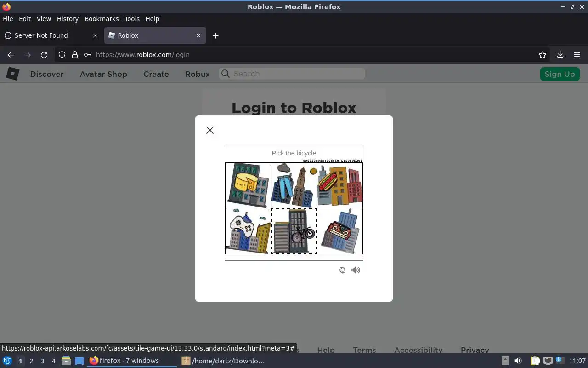Select the tile with the blue jeans
Viewport: 588px width, 368px height.
point(294,185)
